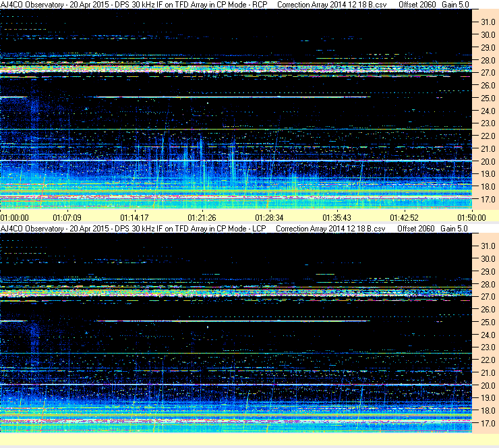Image resolution: width=499 pixels, height=448 pixels.
Task: Click the 24.0 frequency label on LCP plot
Action: [488, 335]
